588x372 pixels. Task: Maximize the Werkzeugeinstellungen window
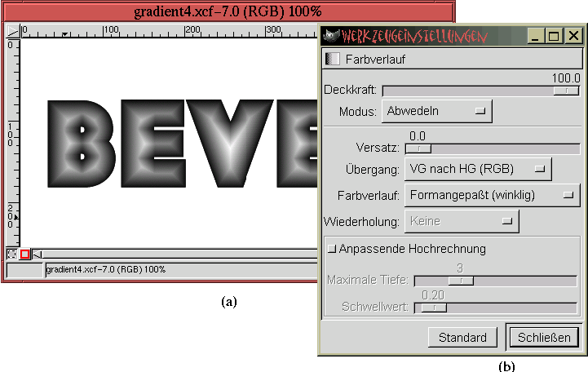(554, 36)
